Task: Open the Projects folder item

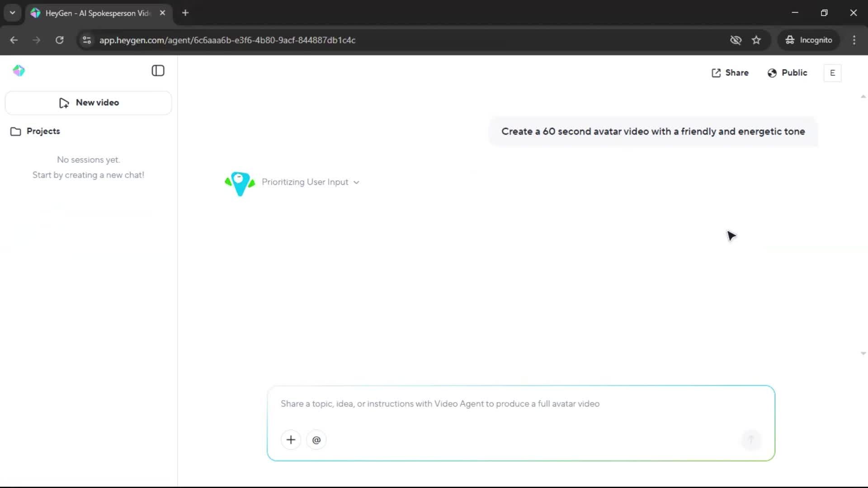Action: pos(35,131)
